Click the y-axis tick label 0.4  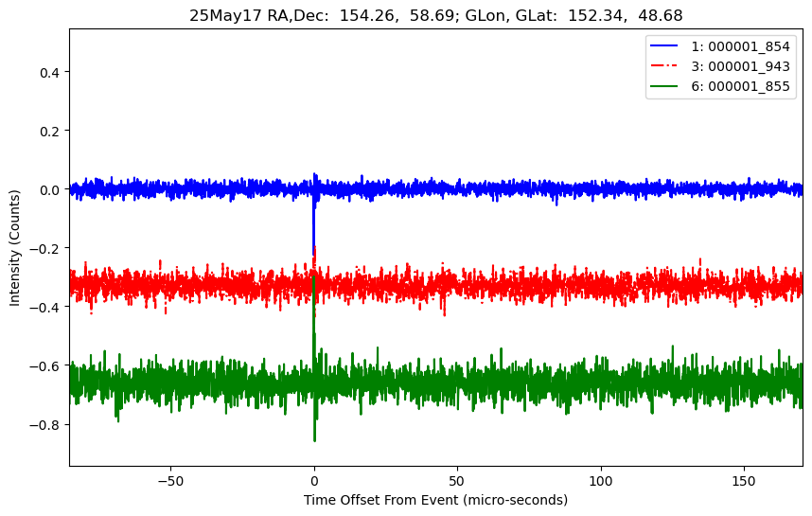50,72
